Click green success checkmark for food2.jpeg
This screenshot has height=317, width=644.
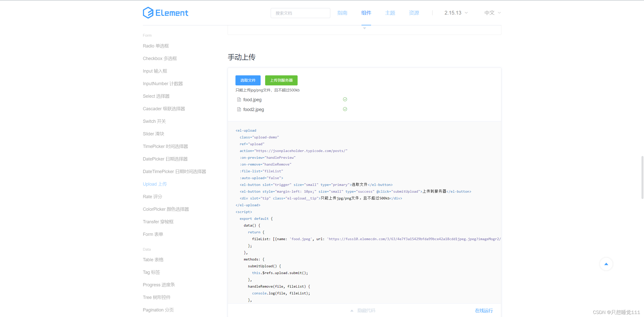point(345,109)
